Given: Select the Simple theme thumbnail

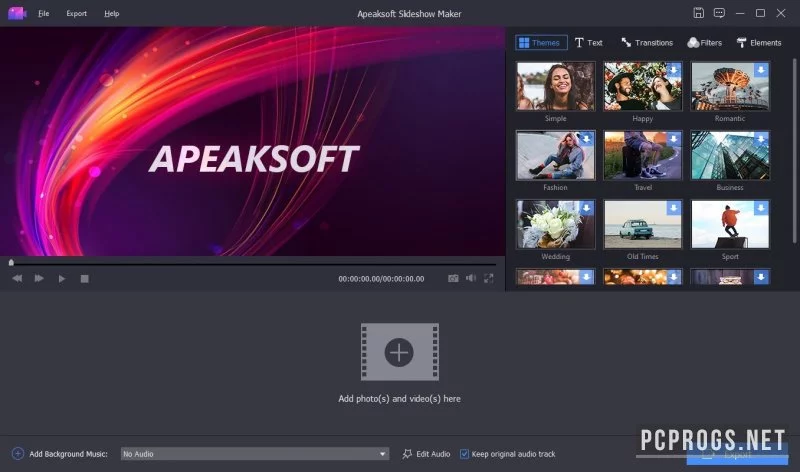Looking at the screenshot, I should point(555,86).
